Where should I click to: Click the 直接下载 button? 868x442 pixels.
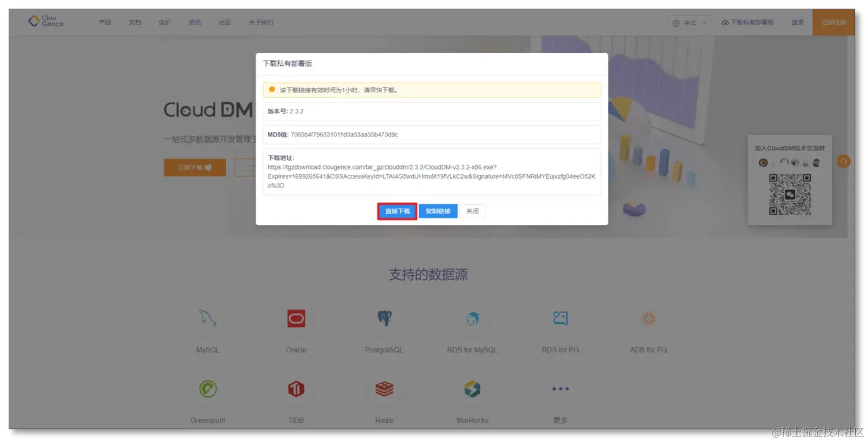coord(398,211)
